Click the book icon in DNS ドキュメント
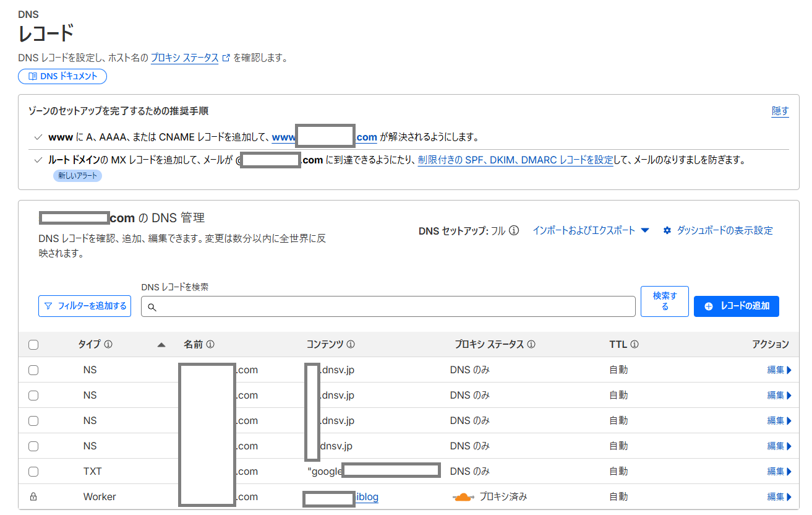Viewport: 812px width, 515px height. point(33,76)
